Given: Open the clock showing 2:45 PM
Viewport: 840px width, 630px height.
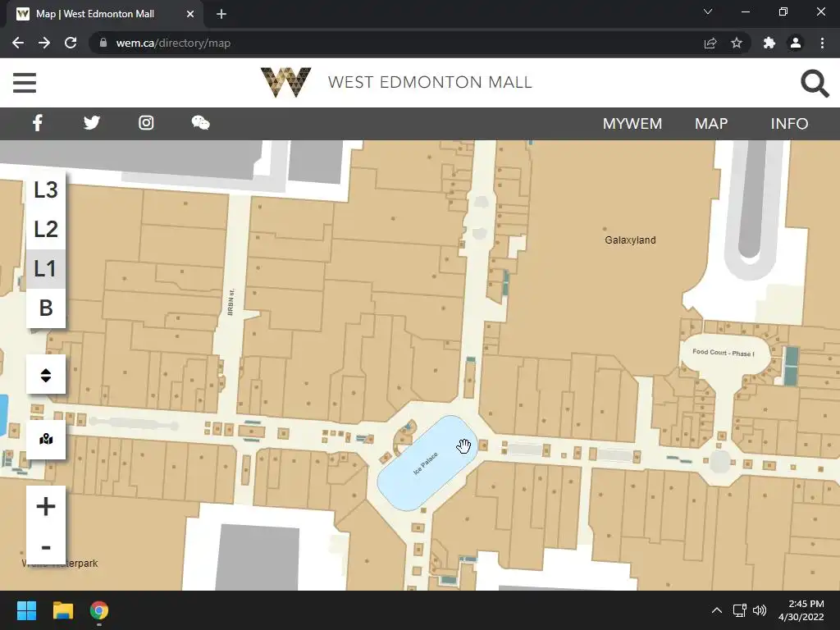Looking at the screenshot, I should tap(801, 610).
